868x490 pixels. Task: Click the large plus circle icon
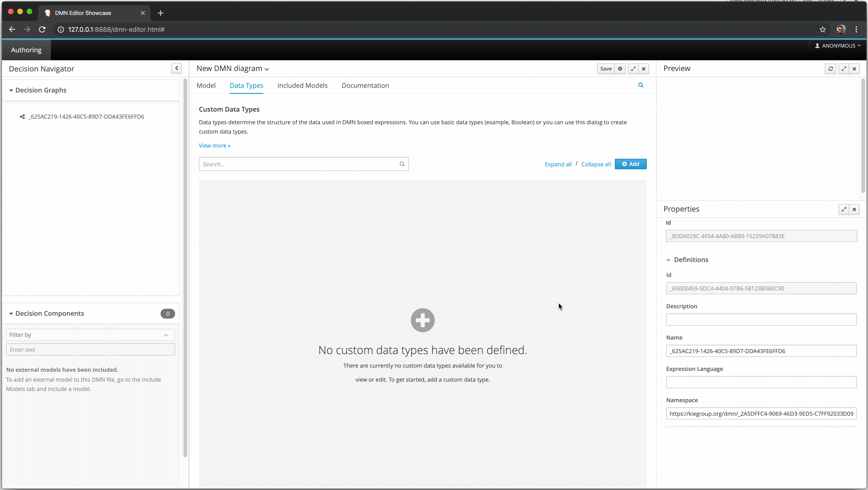pos(423,320)
